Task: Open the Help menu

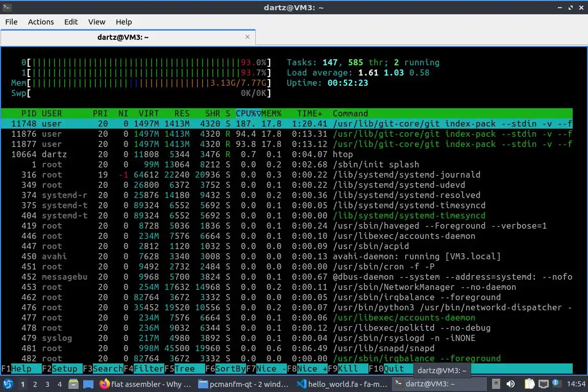Action: 124,22
